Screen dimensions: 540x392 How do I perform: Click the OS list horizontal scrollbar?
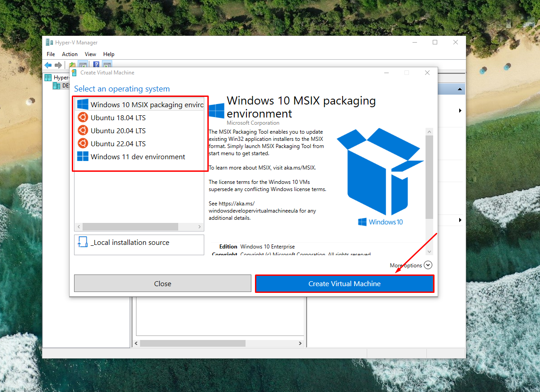click(x=130, y=227)
